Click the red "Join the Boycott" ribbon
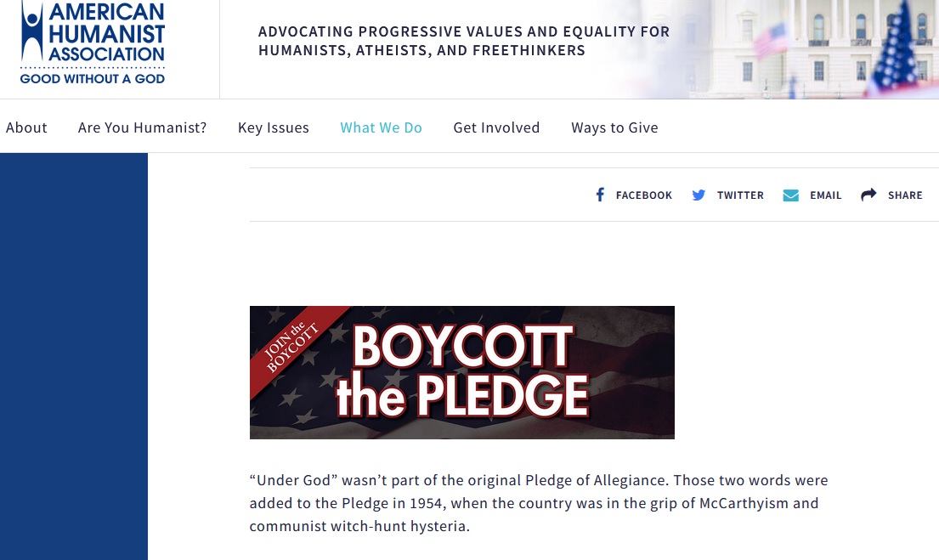This screenshot has height=560, width=939. coord(293,344)
